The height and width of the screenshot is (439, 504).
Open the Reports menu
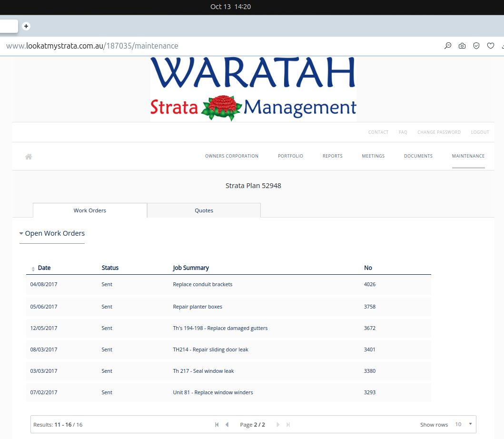pyautogui.click(x=333, y=156)
